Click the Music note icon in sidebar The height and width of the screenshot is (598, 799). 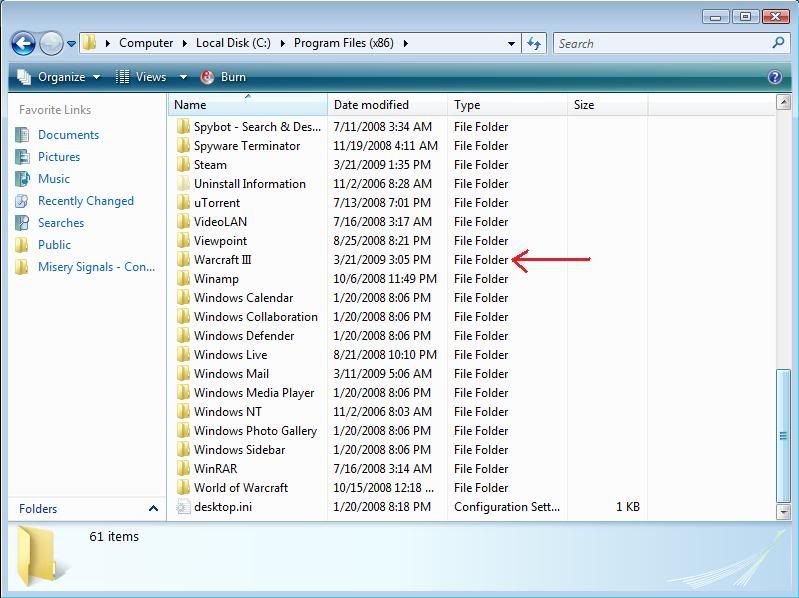pos(22,179)
